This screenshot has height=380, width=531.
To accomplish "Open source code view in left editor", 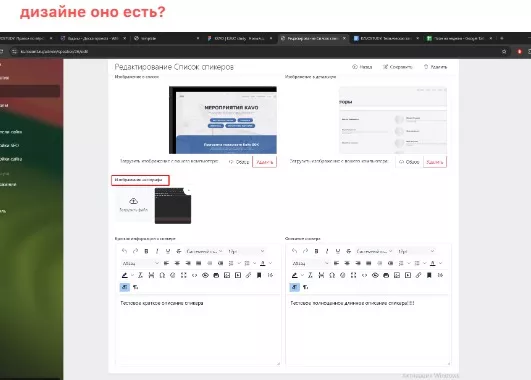I will tap(194, 275).
